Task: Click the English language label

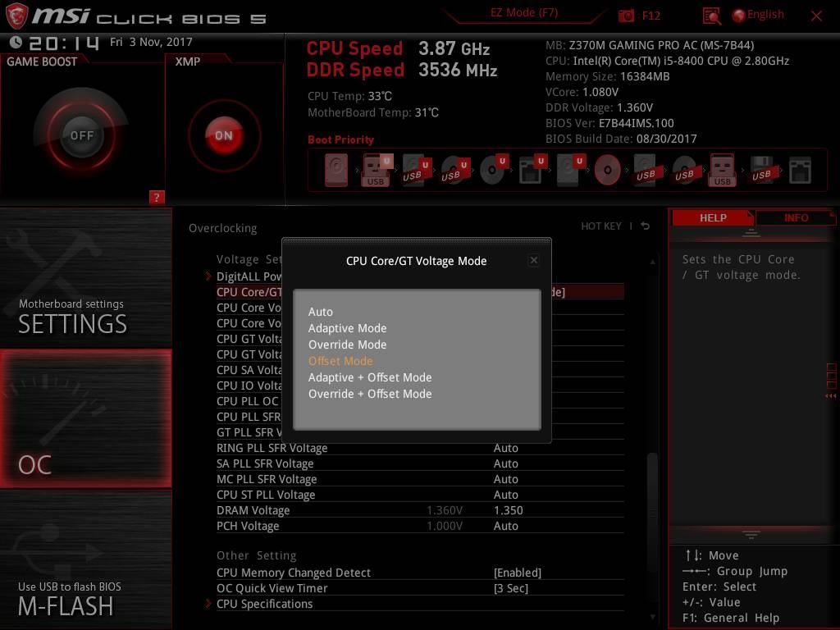Action: coord(765,15)
